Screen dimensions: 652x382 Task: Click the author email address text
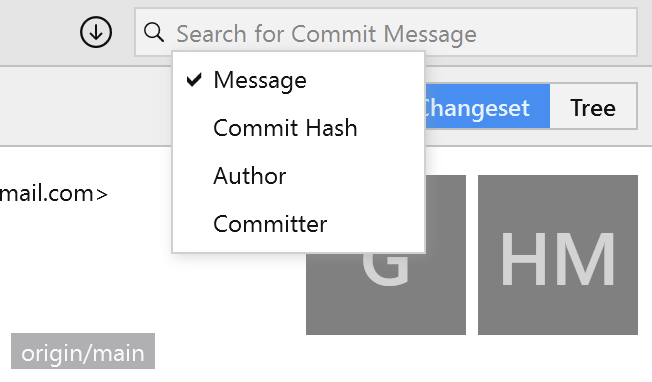[54, 194]
